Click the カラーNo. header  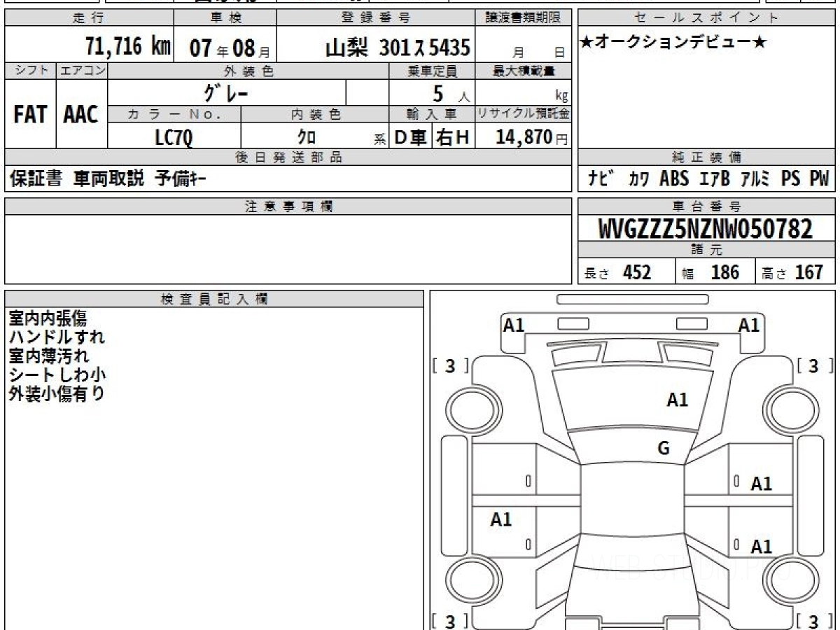175,113
